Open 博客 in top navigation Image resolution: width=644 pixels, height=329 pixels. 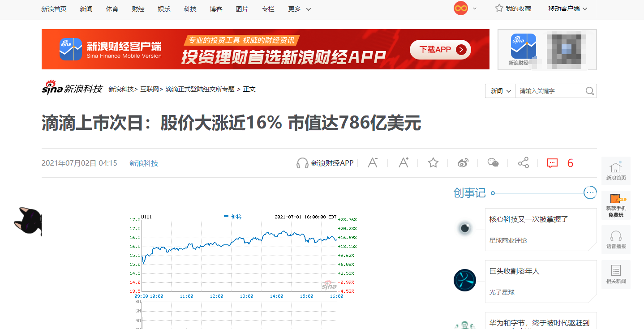click(x=216, y=9)
